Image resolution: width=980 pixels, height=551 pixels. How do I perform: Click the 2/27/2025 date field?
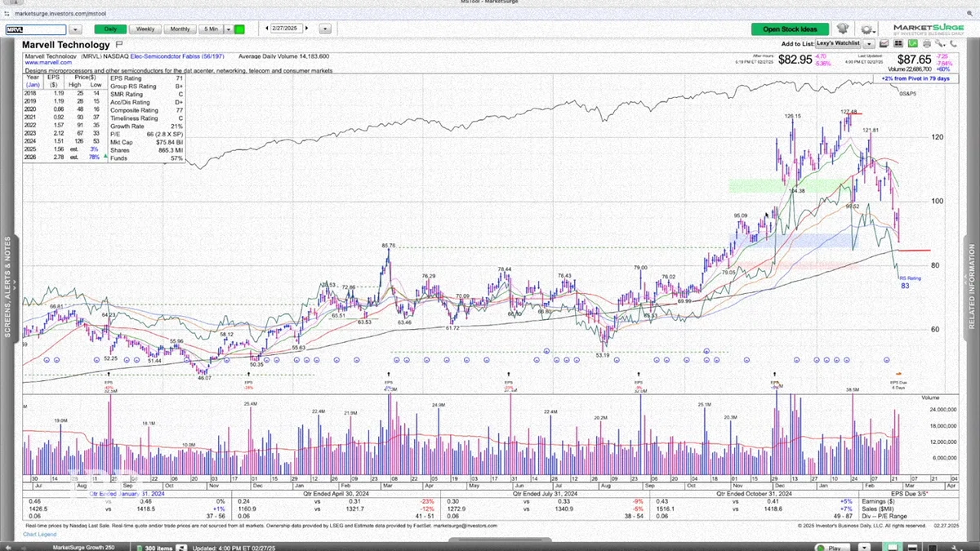pyautogui.click(x=287, y=29)
